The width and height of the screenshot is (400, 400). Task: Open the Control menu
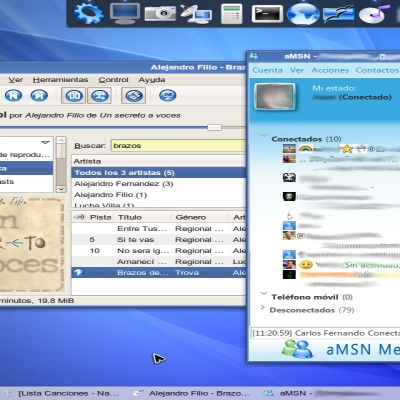coord(113,80)
